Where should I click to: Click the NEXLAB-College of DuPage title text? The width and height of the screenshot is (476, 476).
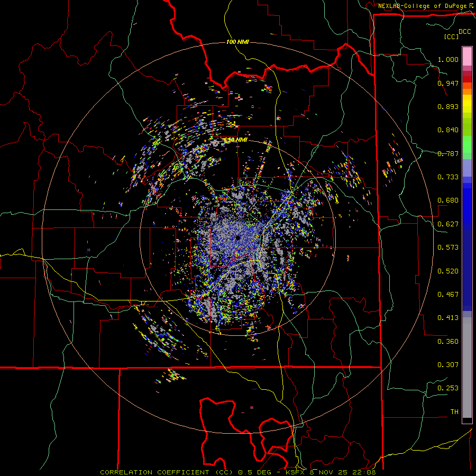point(422,6)
